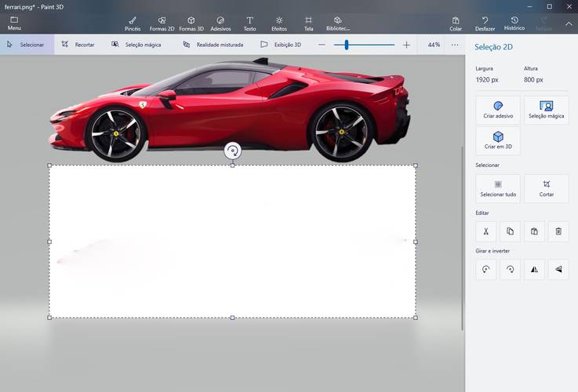
Task: Switch to Formas 2D tab
Action: pyautogui.click(x=162, y=24)
